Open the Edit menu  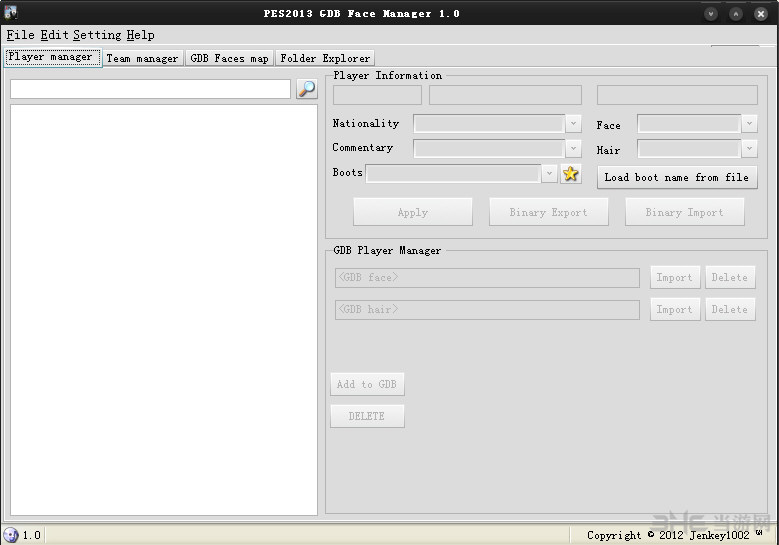(55, 35)
